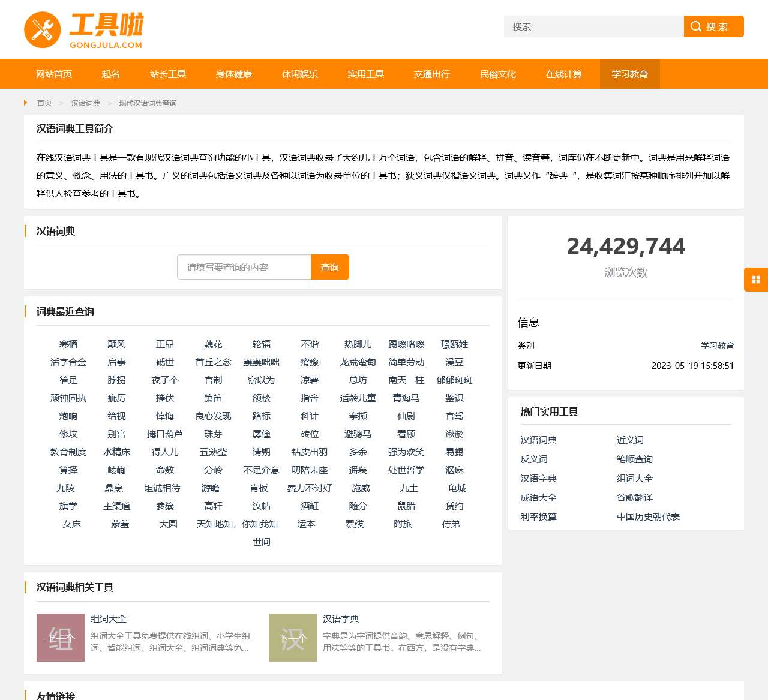Click the 查询 query button
The height and width of the screenshot is (700, 768).
[329, 267]
